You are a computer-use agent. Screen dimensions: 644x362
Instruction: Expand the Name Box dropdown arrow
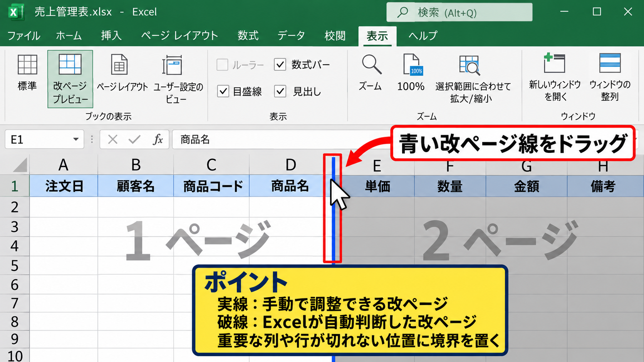(76, 139)
